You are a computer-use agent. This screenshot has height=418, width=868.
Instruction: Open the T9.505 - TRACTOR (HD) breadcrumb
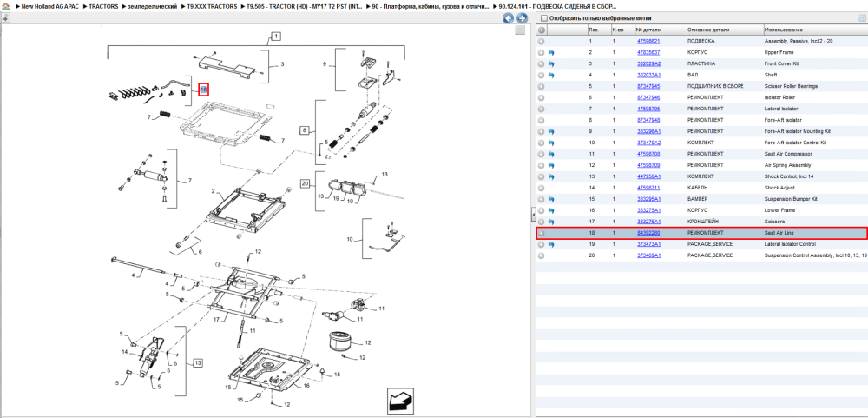(304, 7)
